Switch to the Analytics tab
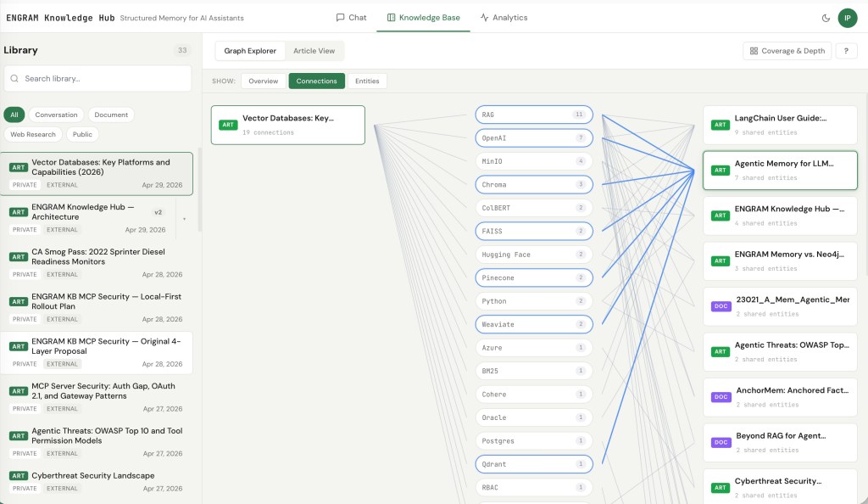 click(x=504, y=18)
